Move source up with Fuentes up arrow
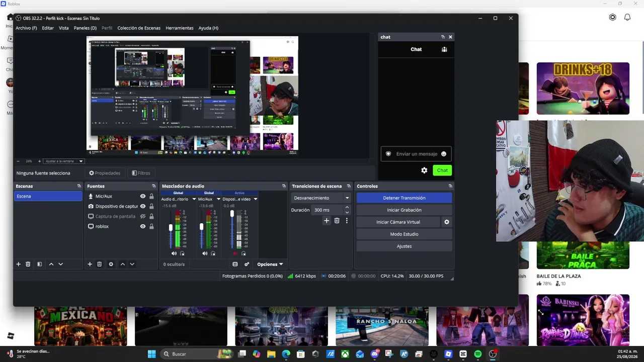The image size is (644, 362). point(122,264)
